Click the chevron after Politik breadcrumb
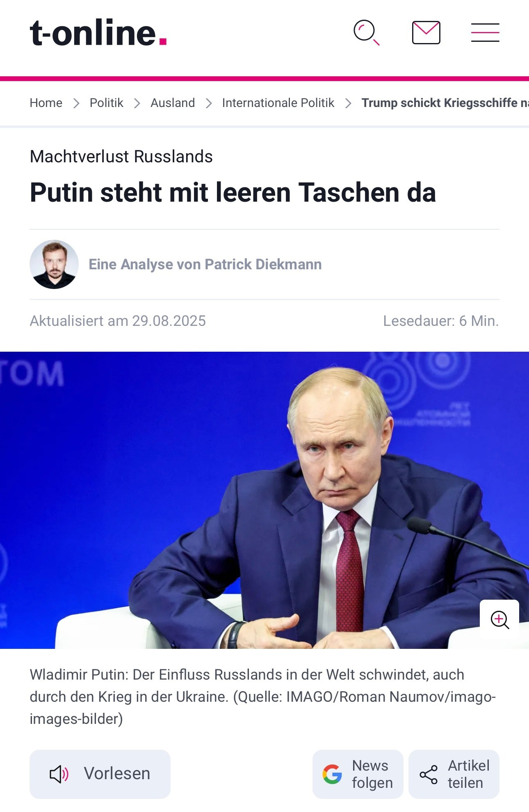529x812 pixels. (x=137, y=103)
